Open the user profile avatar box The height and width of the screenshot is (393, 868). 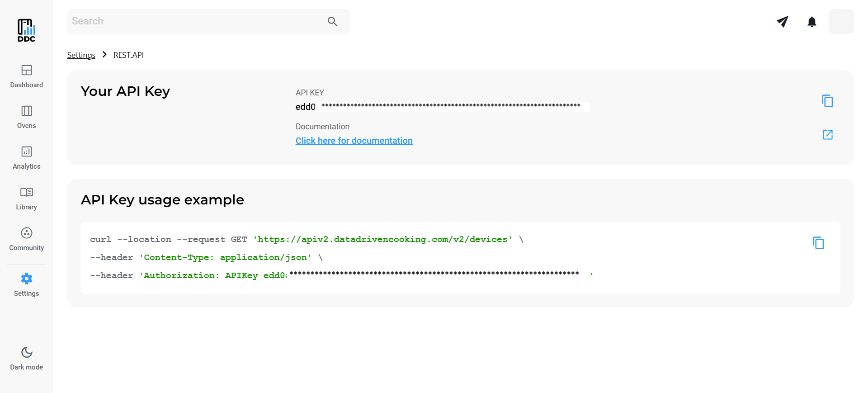[841, 22]
